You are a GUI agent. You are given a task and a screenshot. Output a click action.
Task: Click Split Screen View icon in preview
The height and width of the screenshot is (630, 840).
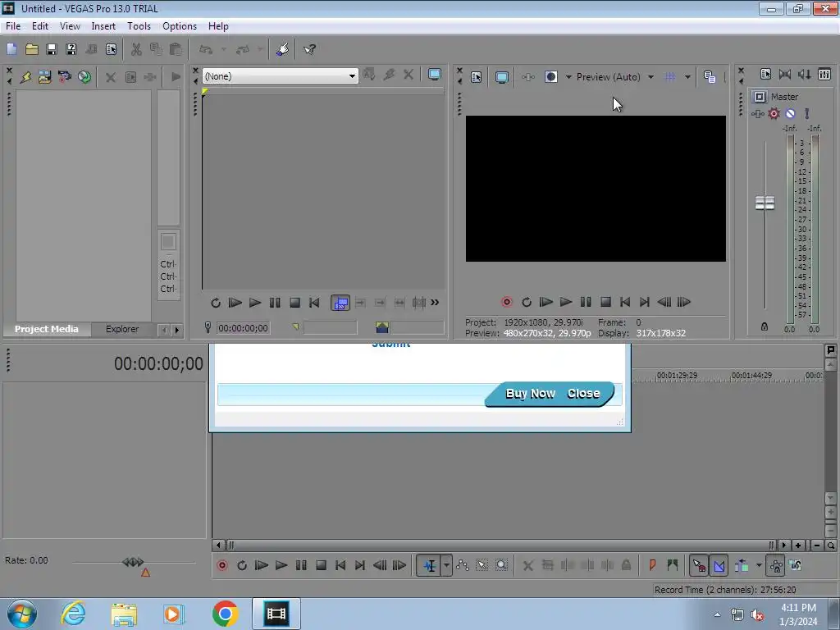click(550, 77)
